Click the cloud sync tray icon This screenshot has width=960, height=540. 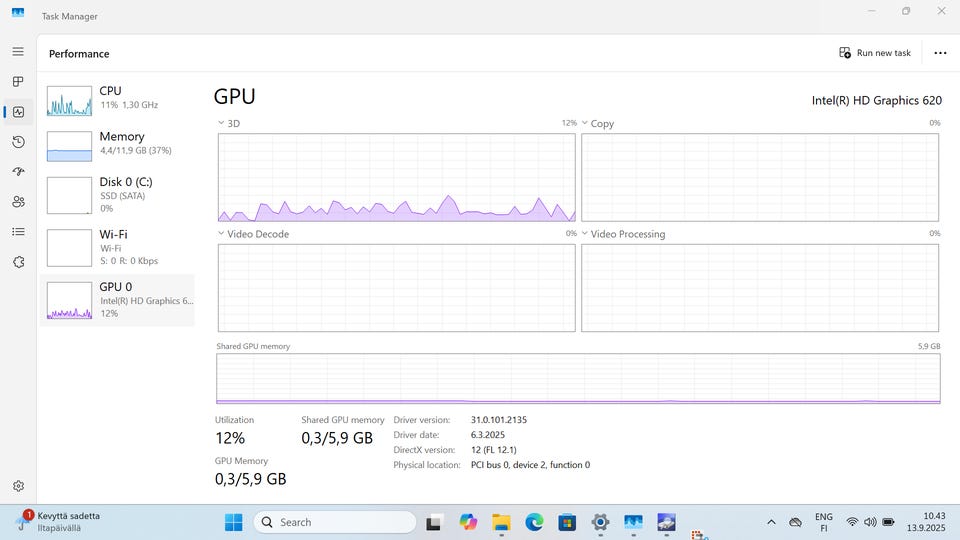point(795,522)
